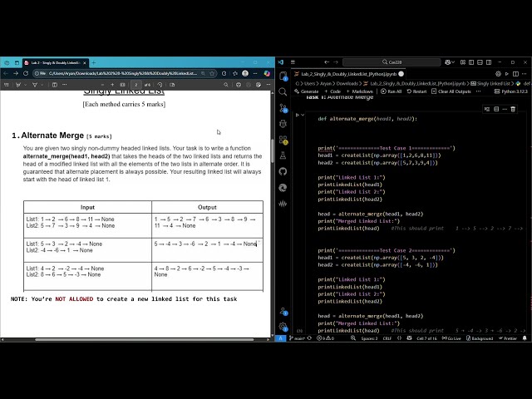Open the Extensions view in VS Code

(x=283, y=140)
